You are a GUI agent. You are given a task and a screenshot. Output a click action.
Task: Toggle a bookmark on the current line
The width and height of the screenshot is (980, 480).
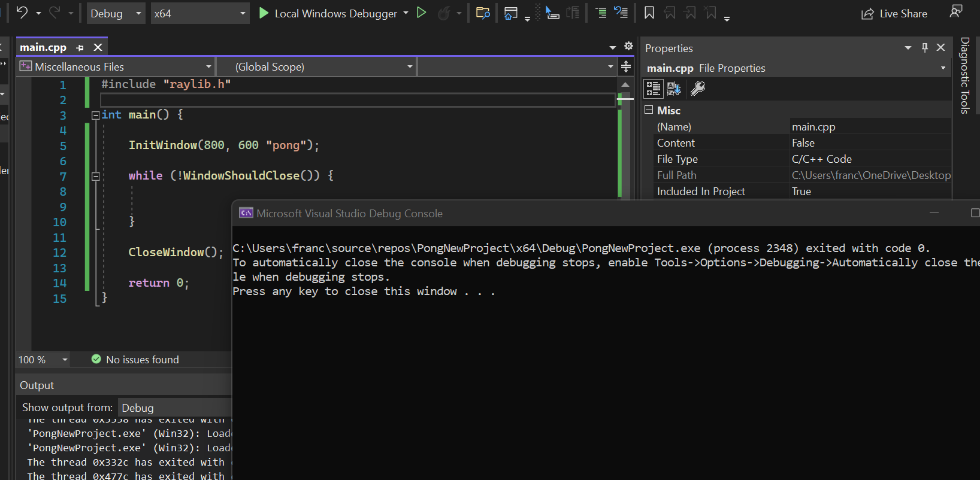pyautogui.click(x=649, y=13)
